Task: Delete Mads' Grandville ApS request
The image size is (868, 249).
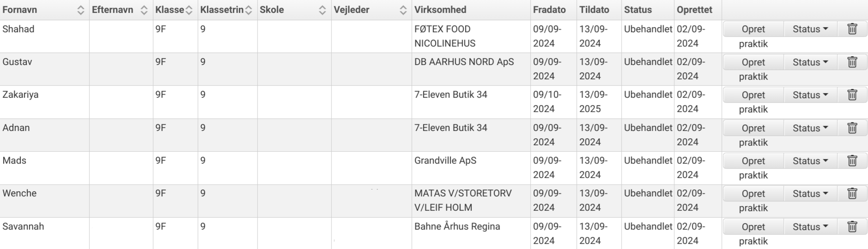Action: (852, 161)
